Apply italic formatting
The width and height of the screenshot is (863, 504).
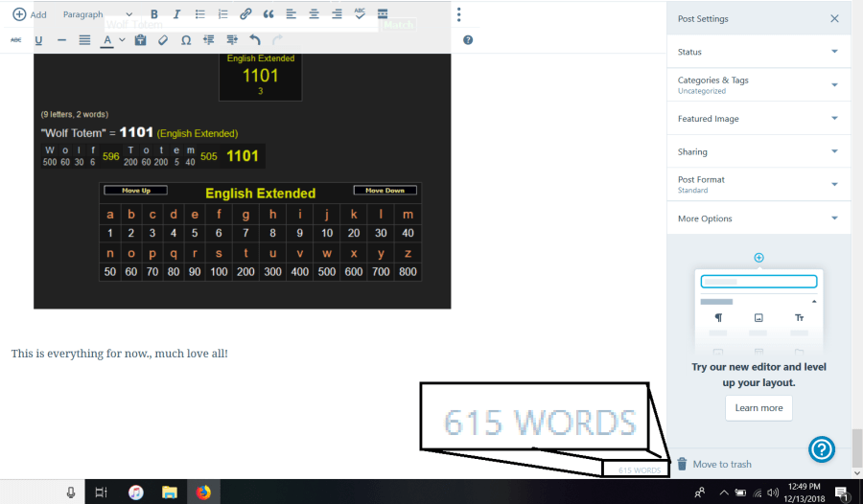point(177,14)
